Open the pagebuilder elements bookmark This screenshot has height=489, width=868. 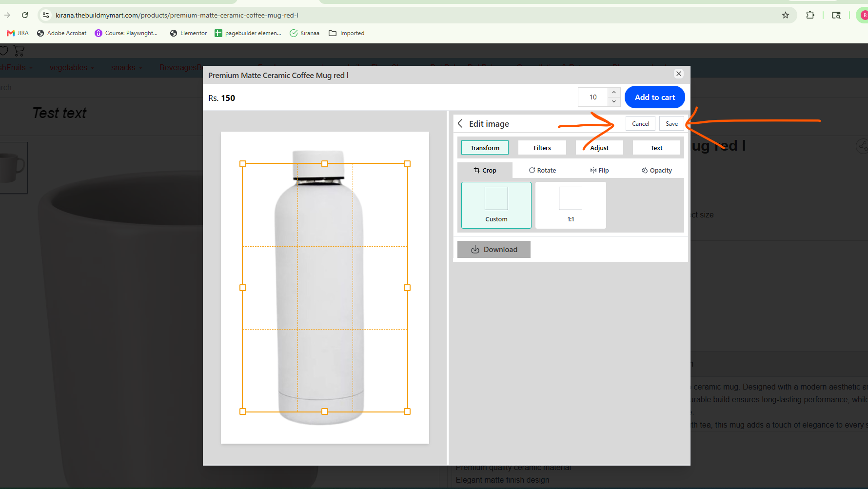pyautogui.click(x=248, y=33)
